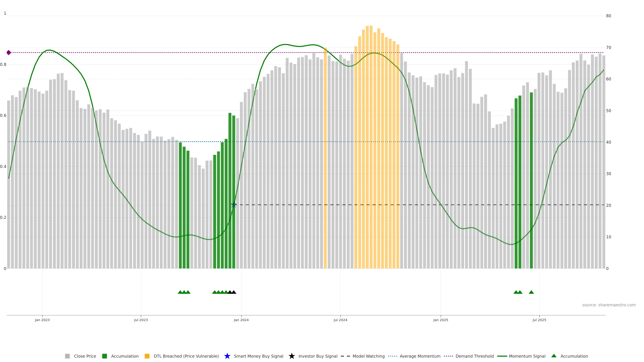Screen dimensions: 644x362
Task: Click the Jan 2024 axis label
Action: [241, 320]
